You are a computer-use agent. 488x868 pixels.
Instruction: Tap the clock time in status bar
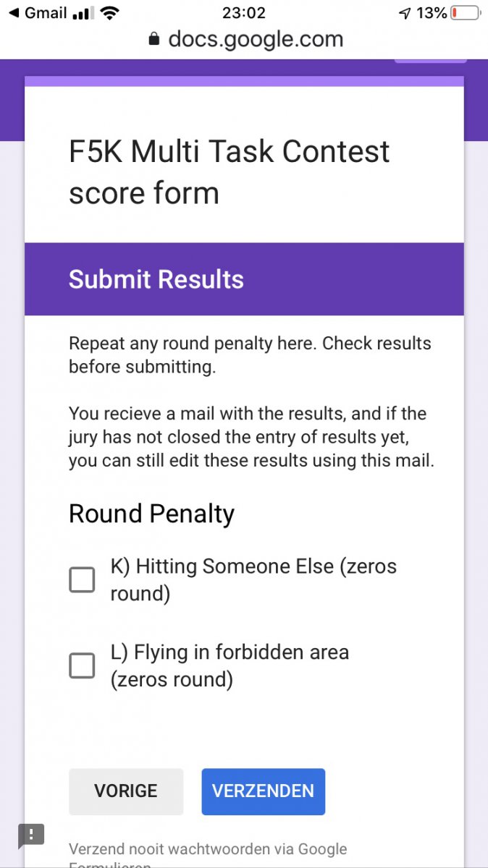(x=245, y=13)
